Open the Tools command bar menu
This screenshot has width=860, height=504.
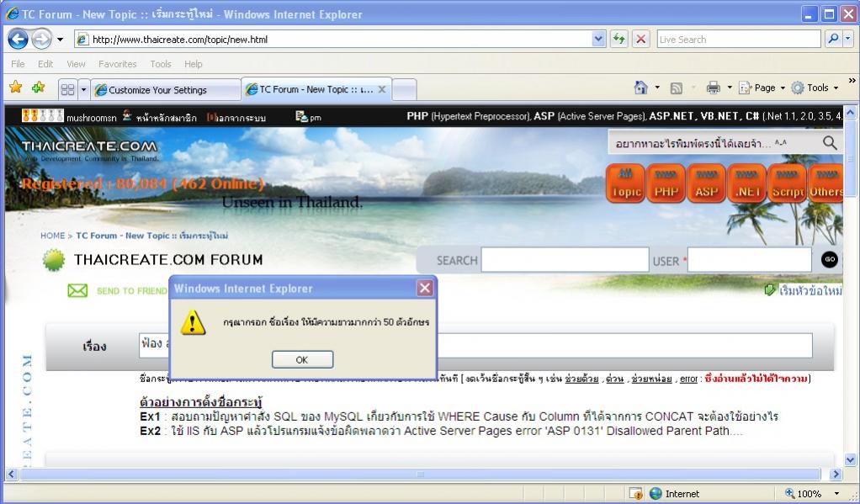815,88
